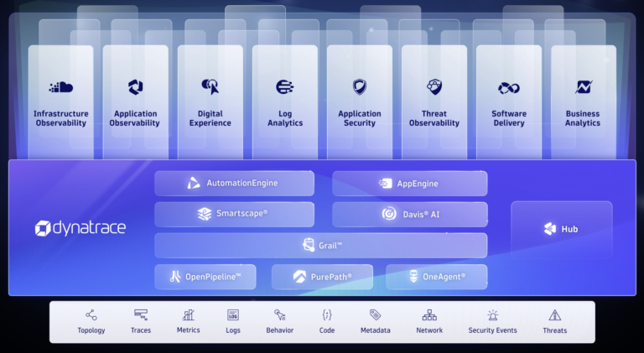This screenshot has width=644, height=353.
Task: Click the Software Delivery infinity icon
Action: click(x=509, y=88)
